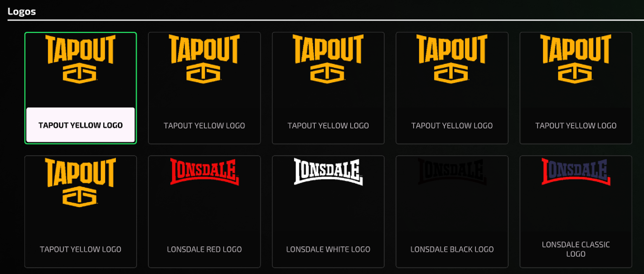Select the black Lonsdale logo image
The width and height of the screenshot is (644, 274).
(452, 171)
